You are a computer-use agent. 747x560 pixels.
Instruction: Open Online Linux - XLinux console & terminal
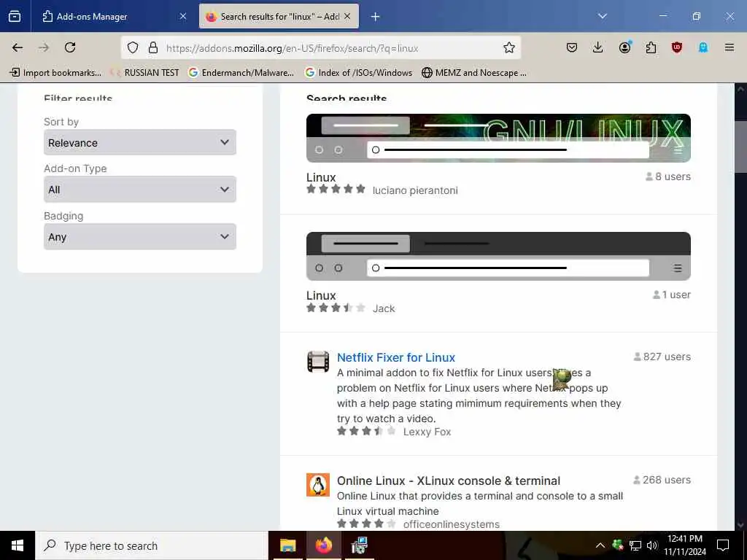[x=449, y=481]
